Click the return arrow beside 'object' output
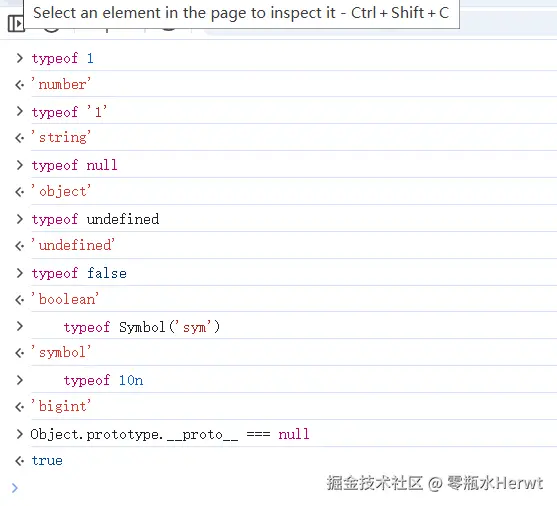Screen dimensions: 557x506 20,192
